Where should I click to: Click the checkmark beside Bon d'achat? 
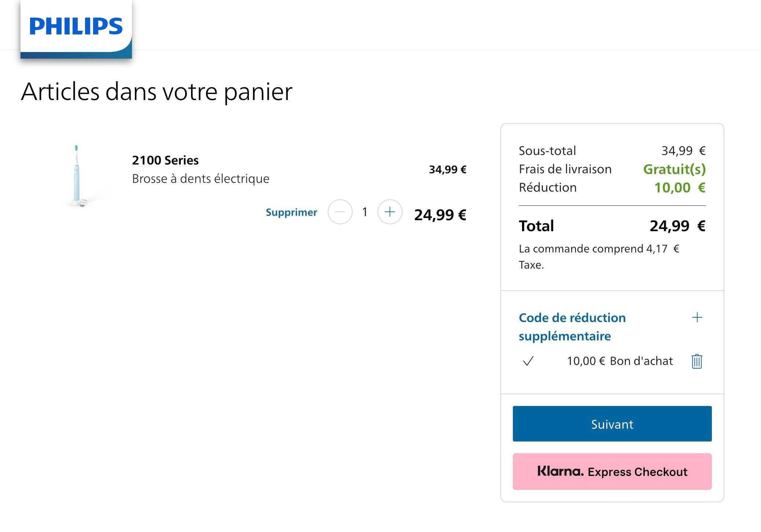coord(528,361)
